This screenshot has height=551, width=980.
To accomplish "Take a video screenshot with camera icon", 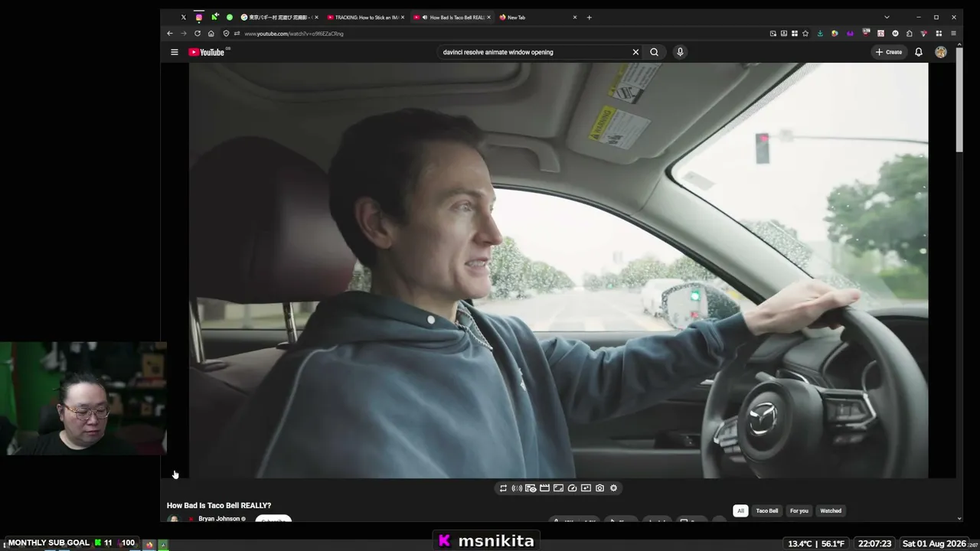I will [x=599, y=488].
